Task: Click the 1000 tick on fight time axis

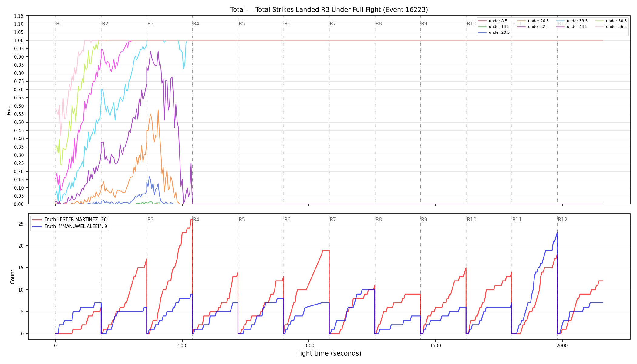Action: pyautogui.click(x=309, y=345)
